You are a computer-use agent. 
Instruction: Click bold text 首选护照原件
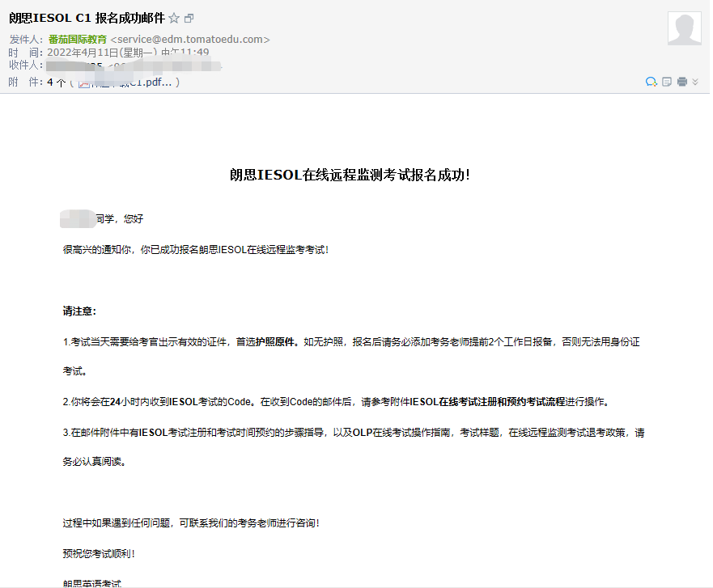265,341
